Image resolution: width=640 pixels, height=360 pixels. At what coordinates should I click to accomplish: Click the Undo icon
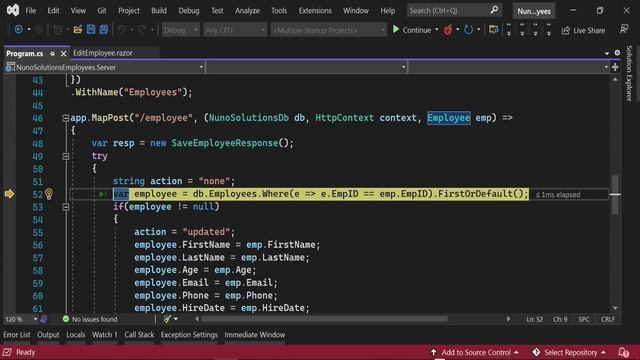point(121,29)
